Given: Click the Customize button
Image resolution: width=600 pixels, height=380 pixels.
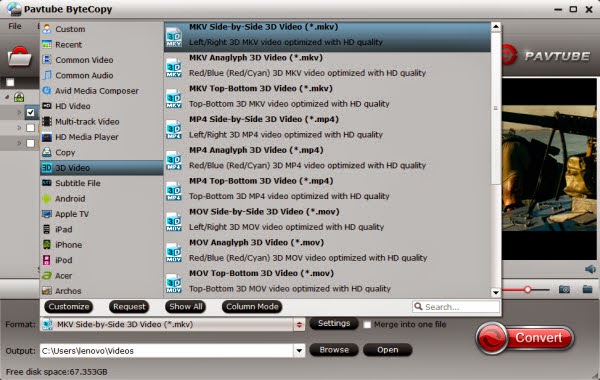Looking at the screenshot, I should (69, 307).
